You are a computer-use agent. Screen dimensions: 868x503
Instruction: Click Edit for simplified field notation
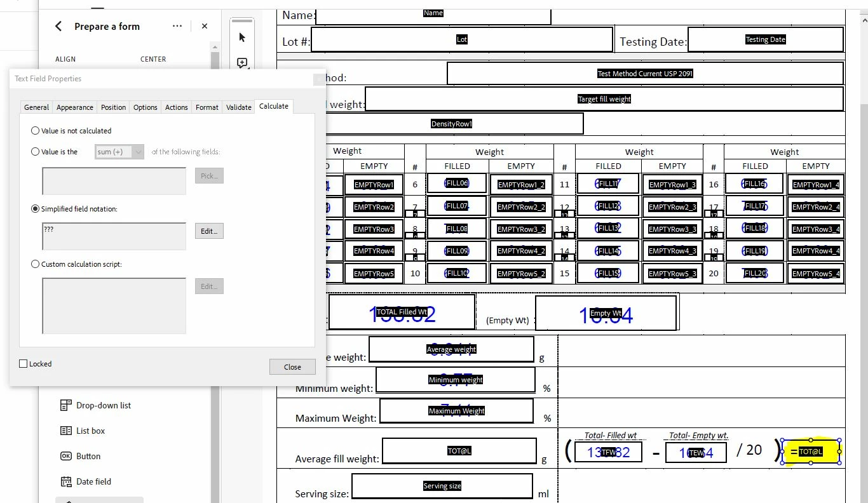pyautogui.click(x=209, y=231)
